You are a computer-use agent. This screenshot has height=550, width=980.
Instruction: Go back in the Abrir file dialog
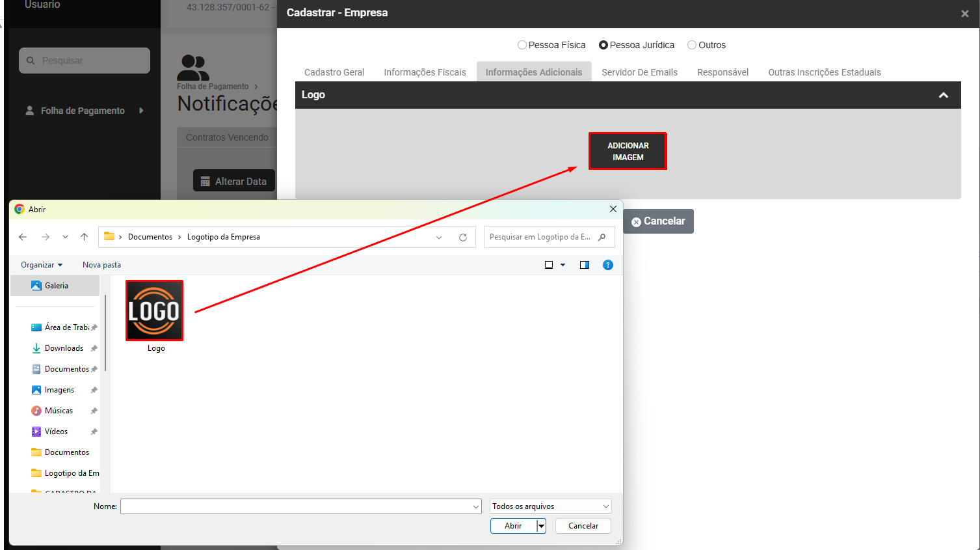click(23, 237)
